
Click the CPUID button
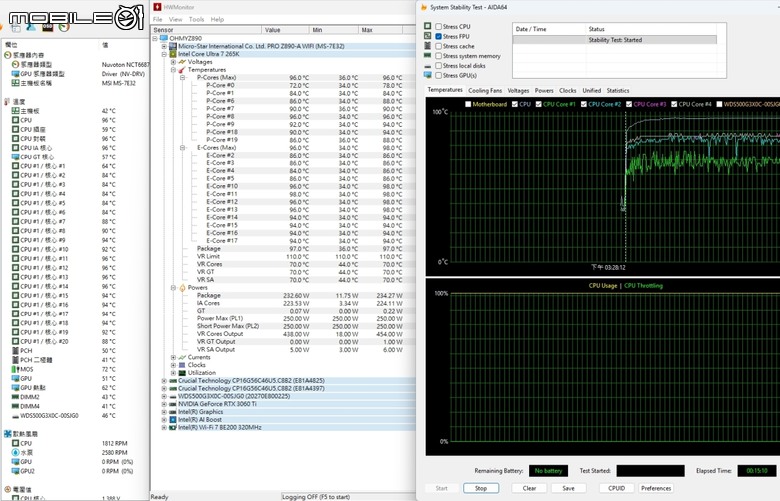[616, 488]
